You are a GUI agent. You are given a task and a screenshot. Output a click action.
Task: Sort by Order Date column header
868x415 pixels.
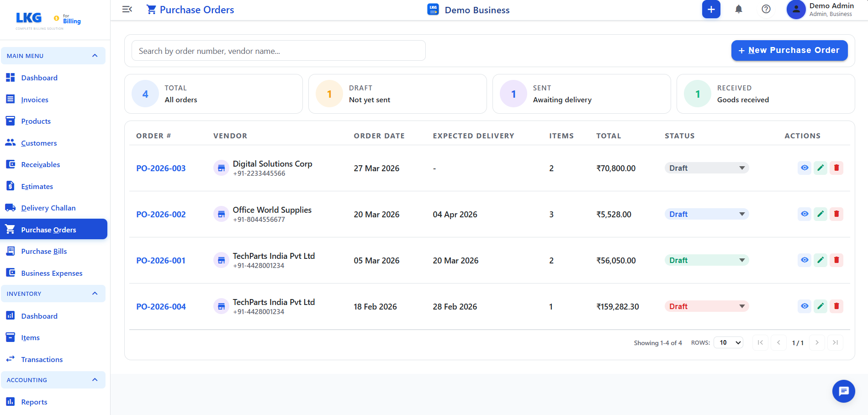tap(379, 136)
